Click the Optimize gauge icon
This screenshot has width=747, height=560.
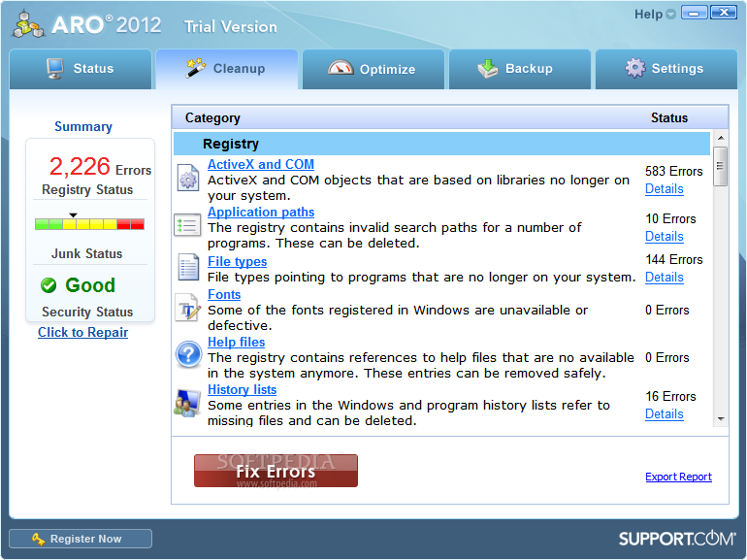point(341,68)
